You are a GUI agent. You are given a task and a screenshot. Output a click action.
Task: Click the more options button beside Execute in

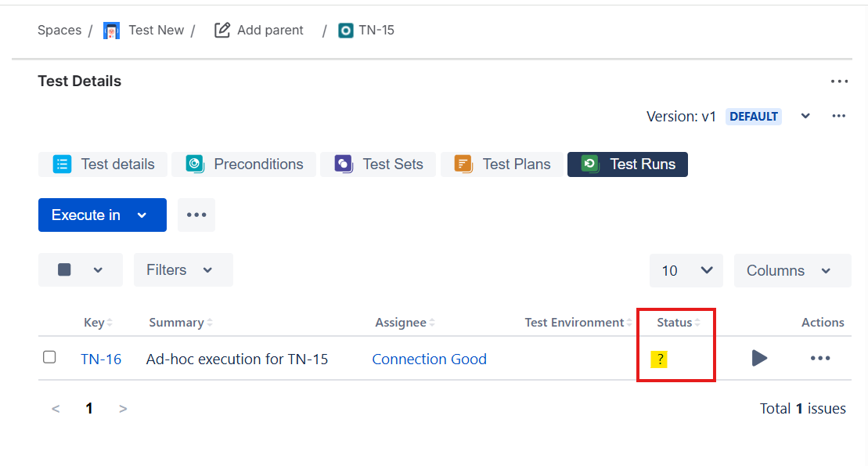[196, 215]
